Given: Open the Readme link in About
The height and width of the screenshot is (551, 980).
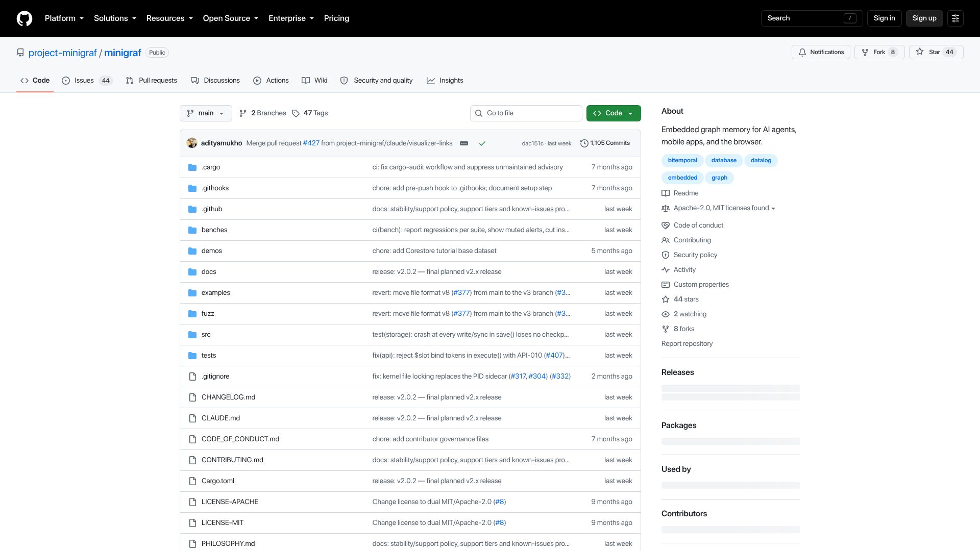Looking at the screenshot, I should (680, 193).
